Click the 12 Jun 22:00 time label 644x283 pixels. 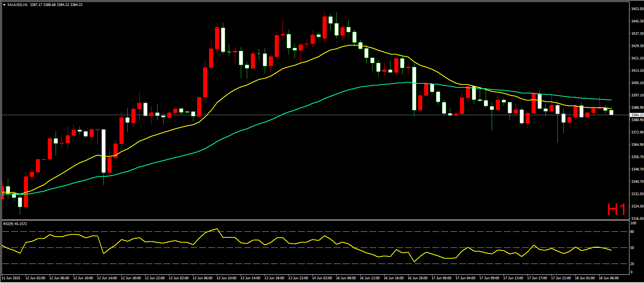point(155,278)
